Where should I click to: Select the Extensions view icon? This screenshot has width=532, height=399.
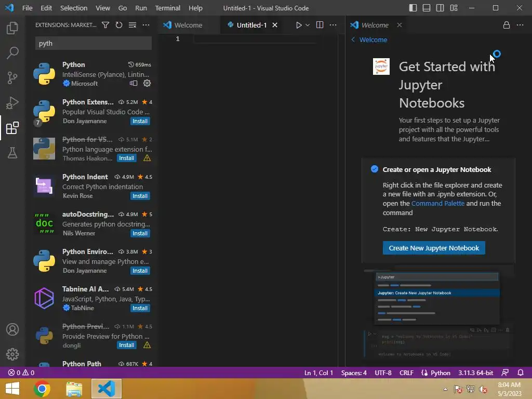coord(12,128)
